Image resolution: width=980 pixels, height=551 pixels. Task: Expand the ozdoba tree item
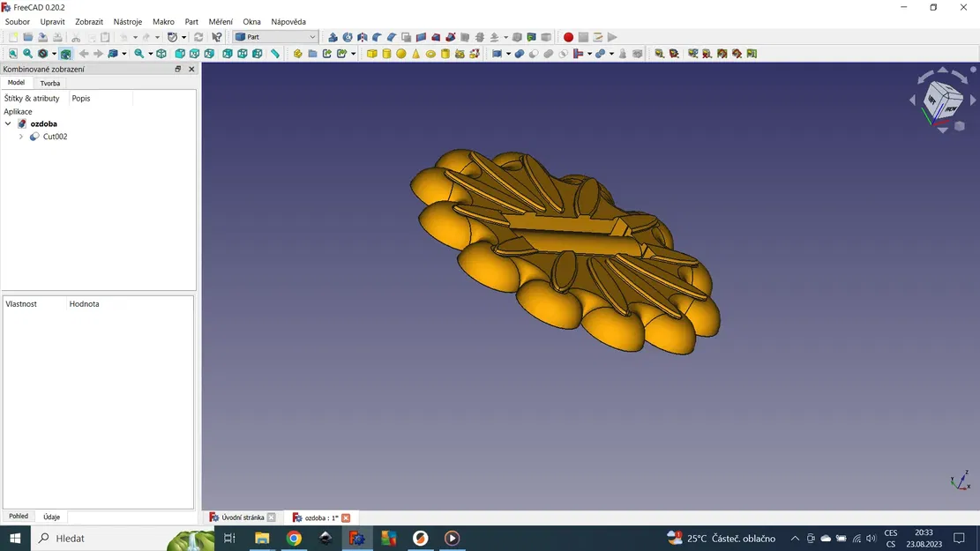[8, 123]
